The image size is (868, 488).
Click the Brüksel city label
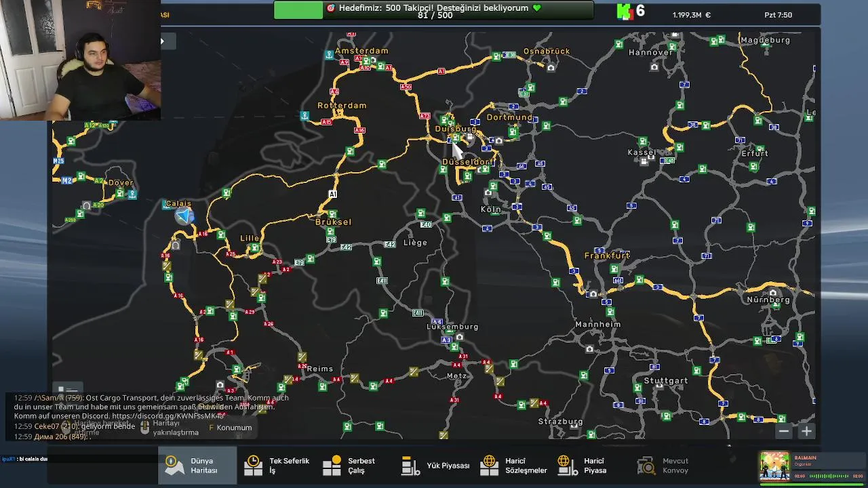tap(333, 222)
